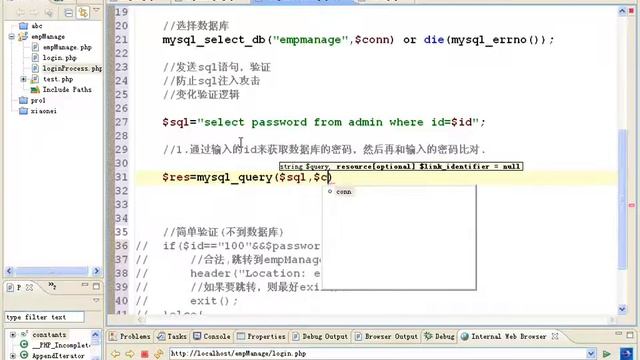The width and height of the screenshot is (640, 360).
Task: Click the browser Back arrow button
Action: pos(116,353)
